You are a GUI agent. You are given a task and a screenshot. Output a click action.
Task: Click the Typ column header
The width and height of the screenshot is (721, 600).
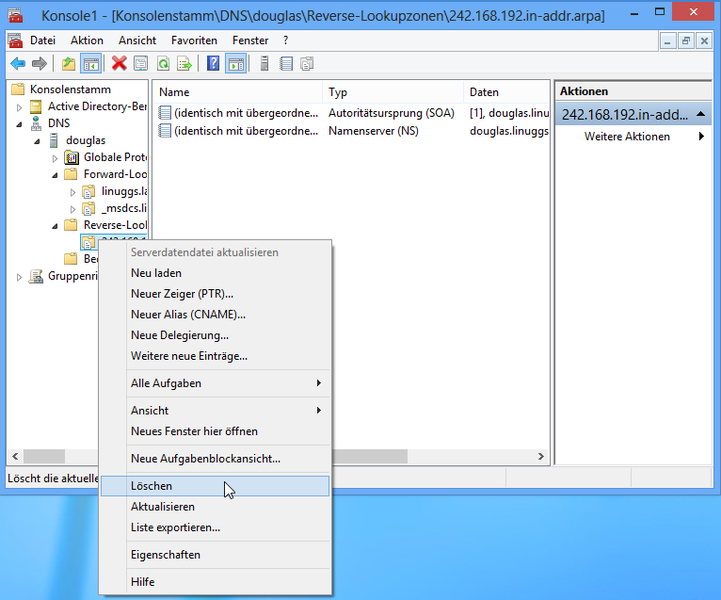(338, 92)
